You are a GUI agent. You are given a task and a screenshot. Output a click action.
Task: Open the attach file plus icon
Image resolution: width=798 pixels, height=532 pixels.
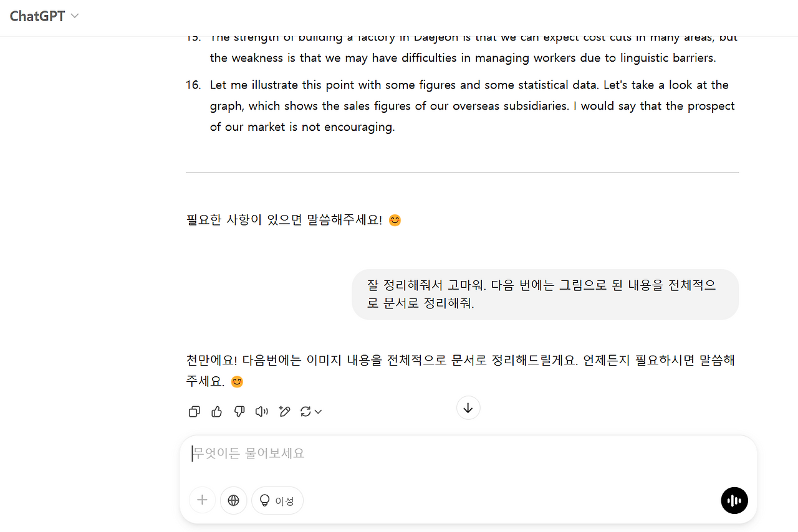pos(202,500)
